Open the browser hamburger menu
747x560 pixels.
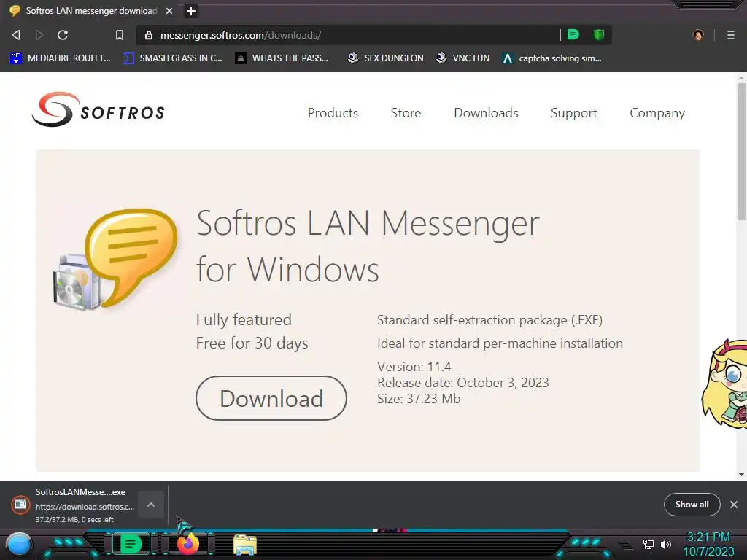click(731, 35)
